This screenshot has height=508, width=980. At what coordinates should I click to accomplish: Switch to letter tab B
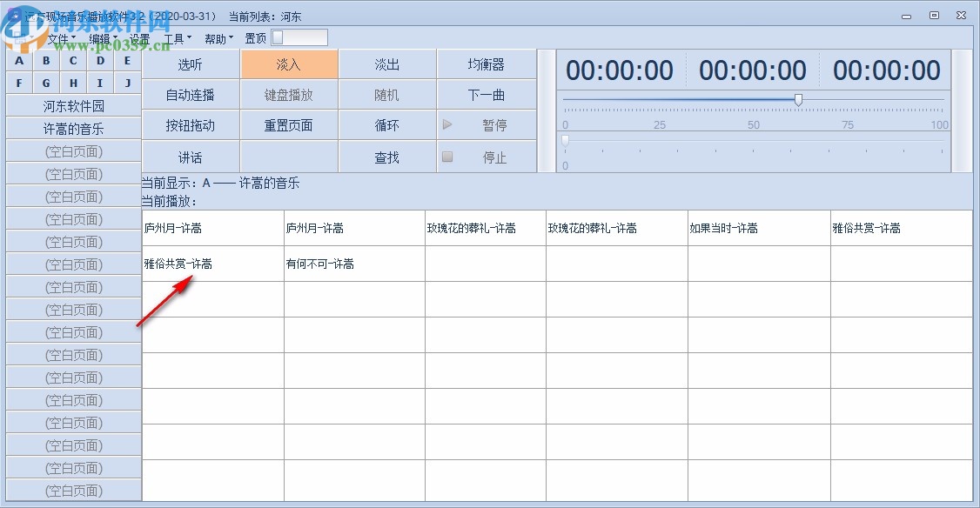[45, 60]
